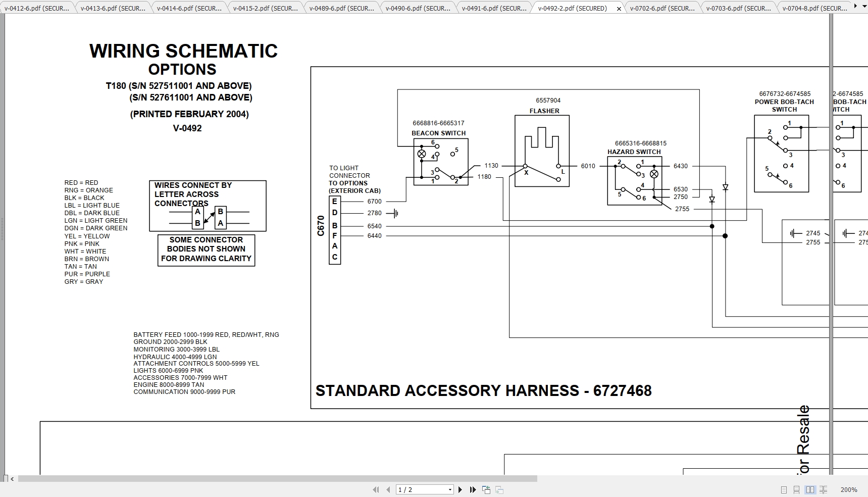Switch to the v-0412-6.pdf tab
Image resolution: width=868 pixels, height=497 pixels.
[x=35, y=8]
